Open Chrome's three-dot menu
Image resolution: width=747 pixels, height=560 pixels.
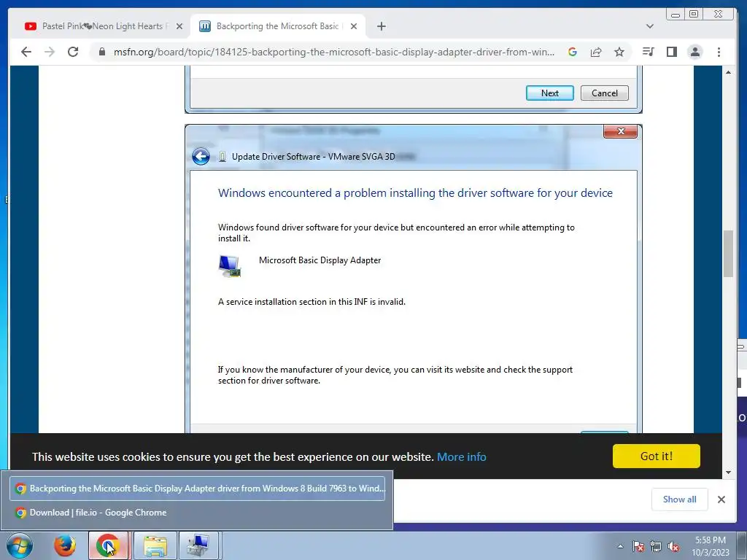(719, 52)
